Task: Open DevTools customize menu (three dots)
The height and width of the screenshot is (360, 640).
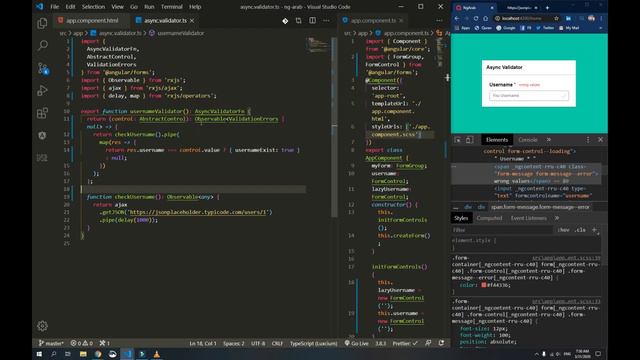Action: click(x=588, y=140)
